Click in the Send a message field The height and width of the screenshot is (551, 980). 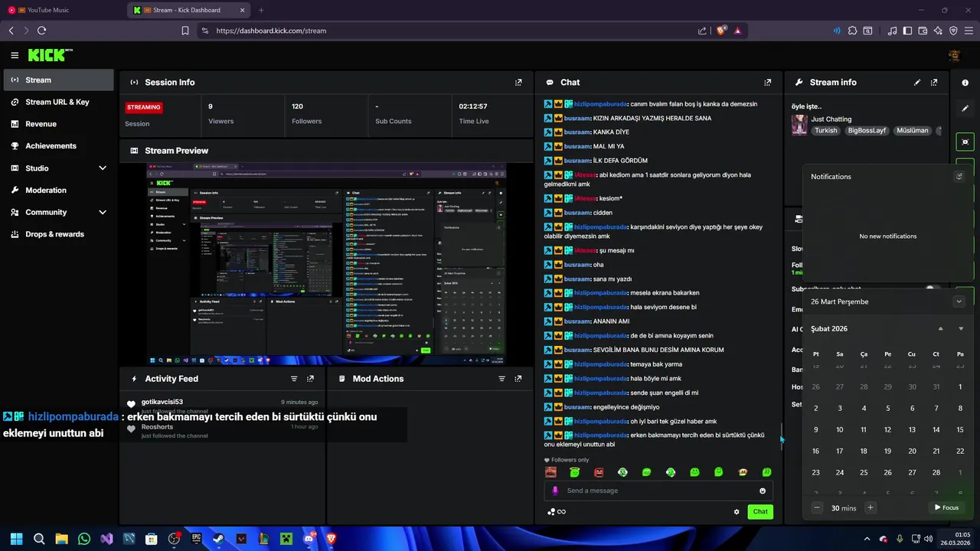658,491
